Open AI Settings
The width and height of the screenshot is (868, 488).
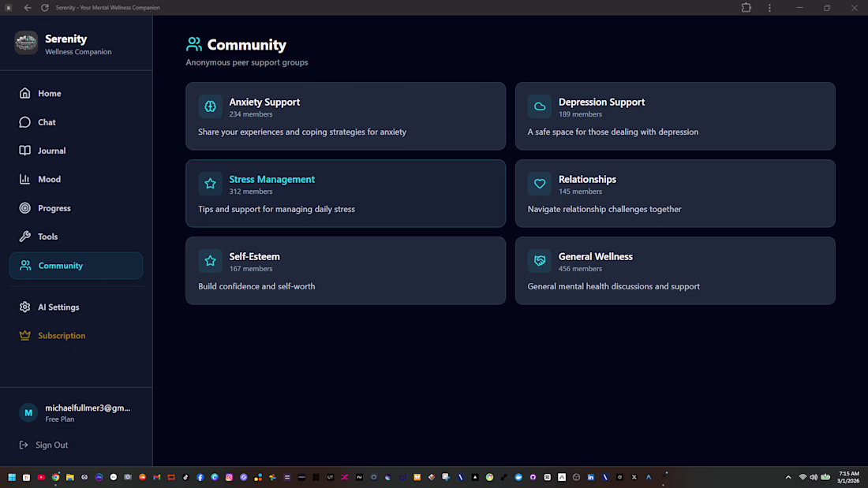click(x=76, y=307)
